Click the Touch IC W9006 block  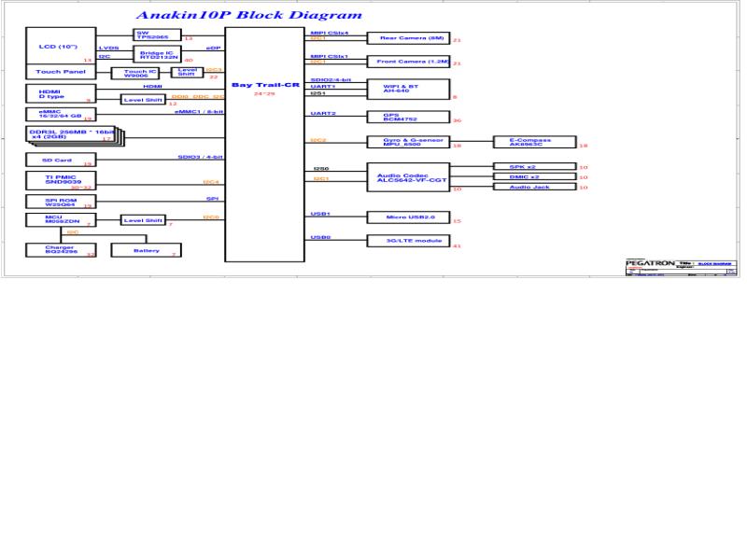[x=134, y=74]
